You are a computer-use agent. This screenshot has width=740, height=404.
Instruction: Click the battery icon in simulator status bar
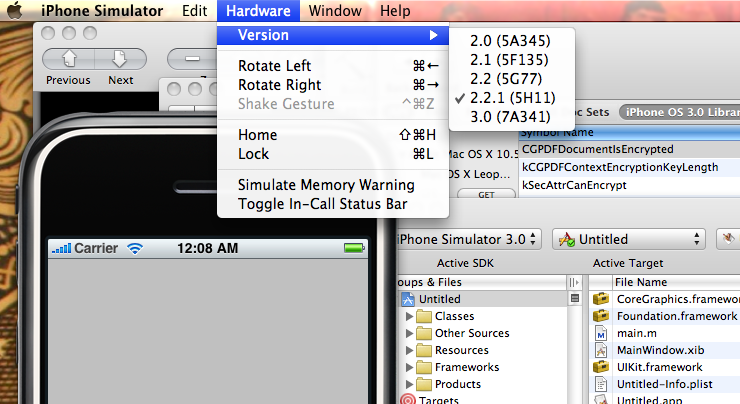click(x=354, y=248)
